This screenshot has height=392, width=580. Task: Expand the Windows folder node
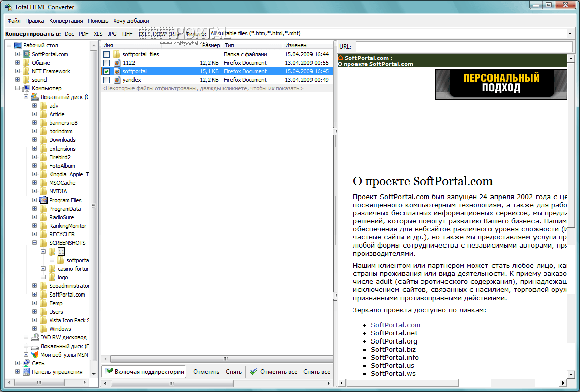click(34, 329)
